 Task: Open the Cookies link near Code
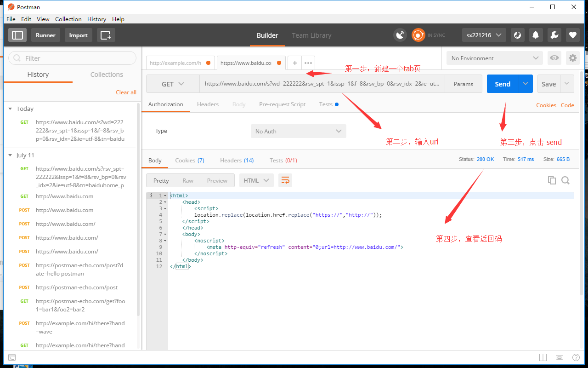(546, 105)
